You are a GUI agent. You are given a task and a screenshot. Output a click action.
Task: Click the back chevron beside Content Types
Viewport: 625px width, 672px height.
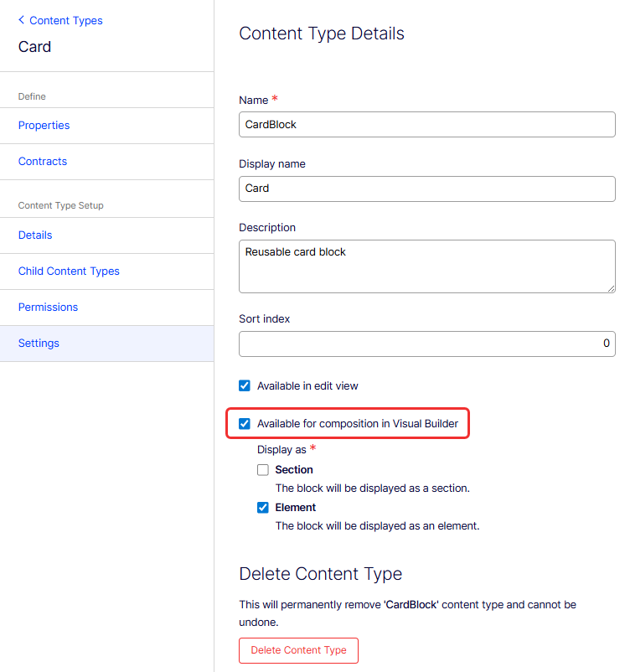[21, 20]
